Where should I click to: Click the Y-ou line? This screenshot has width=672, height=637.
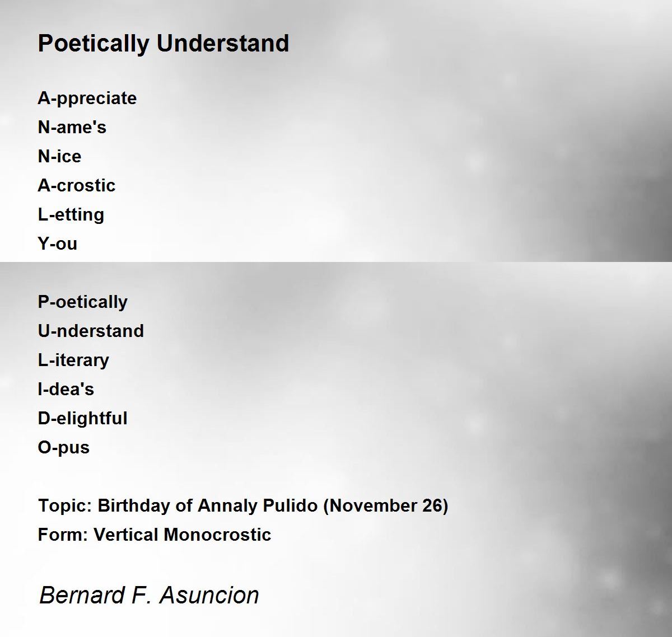pos(58,244)
